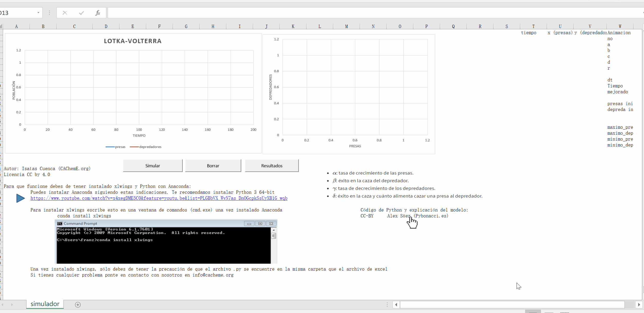This screenshot has height=313, width=644.
Task: Select the 'x (presas)' header cell
Action: pyautogui.click(x=560, y=33)
